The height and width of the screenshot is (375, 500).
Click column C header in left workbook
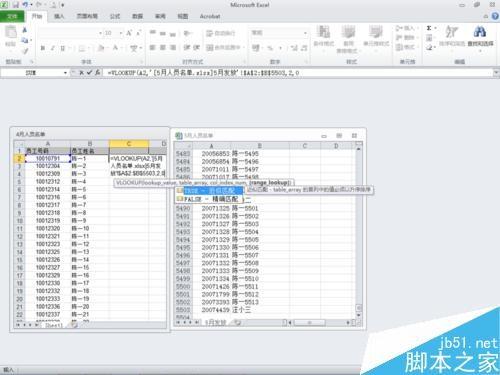[129, 144]
